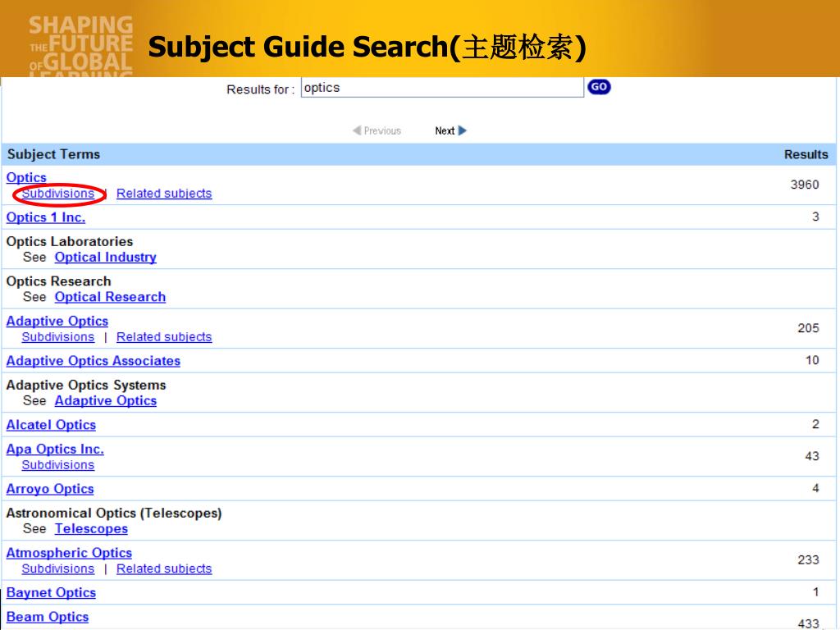Open the Optics subject term
Viewport: 840px width, 630px height.
click(x=26, y=177)
